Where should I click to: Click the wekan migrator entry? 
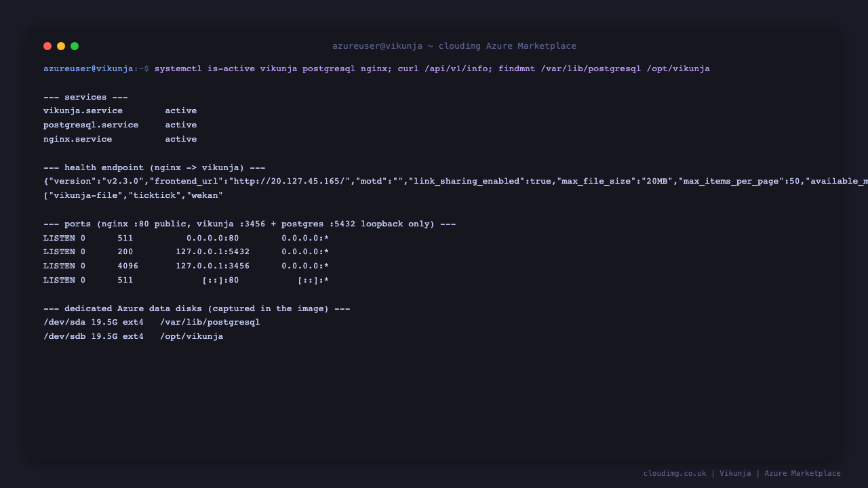205,195
